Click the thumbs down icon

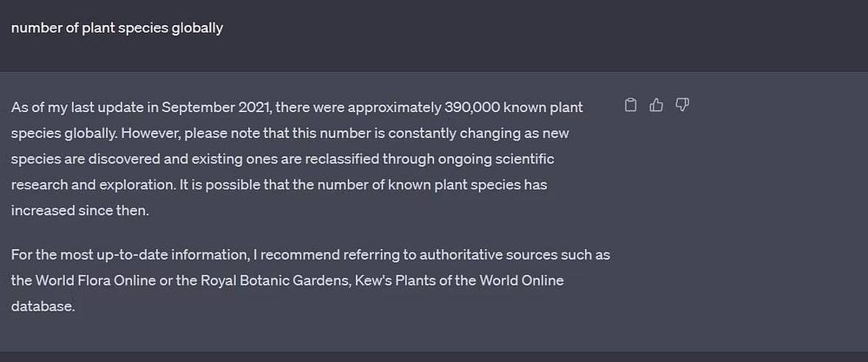point(682,105)
